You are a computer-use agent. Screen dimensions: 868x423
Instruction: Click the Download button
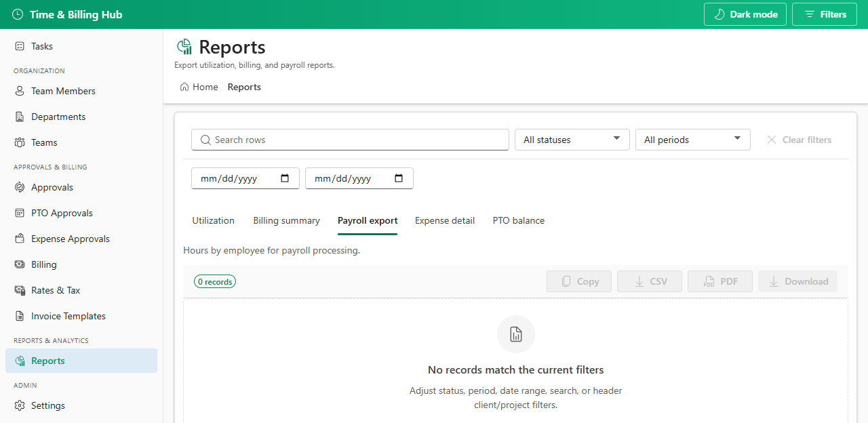tap(797, 281)
